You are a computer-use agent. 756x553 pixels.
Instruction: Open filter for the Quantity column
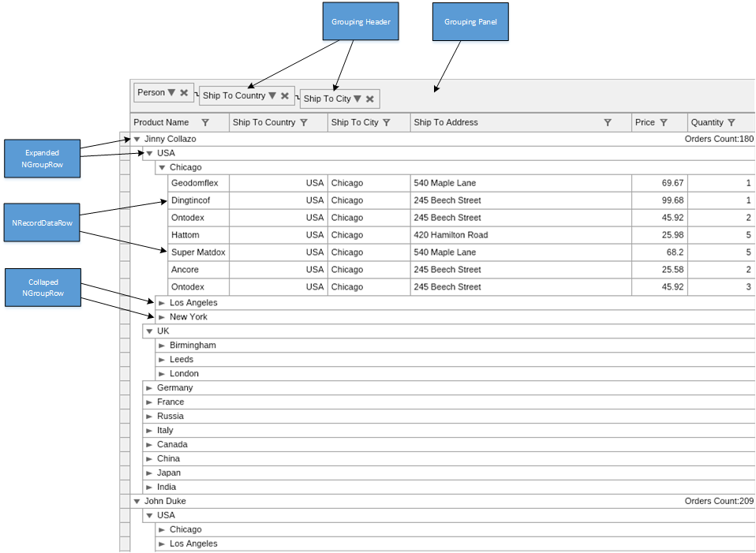732,123
